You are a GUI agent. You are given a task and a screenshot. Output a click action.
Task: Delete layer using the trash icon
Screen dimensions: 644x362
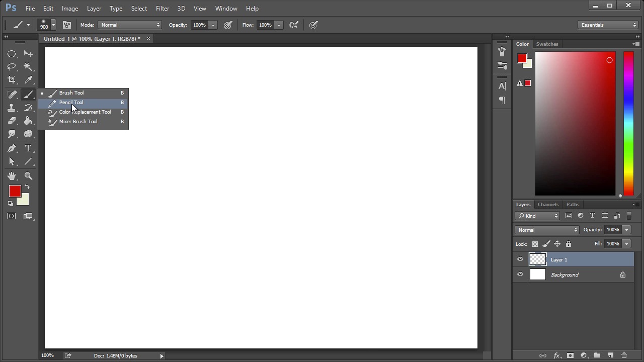coord(624,355)
